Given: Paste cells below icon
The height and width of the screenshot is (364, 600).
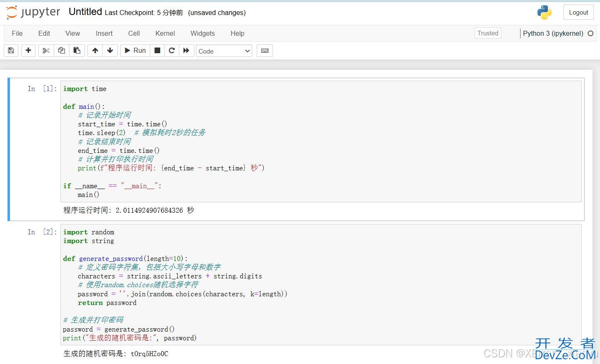Looking at the screenshot, I should coord(77,51).
